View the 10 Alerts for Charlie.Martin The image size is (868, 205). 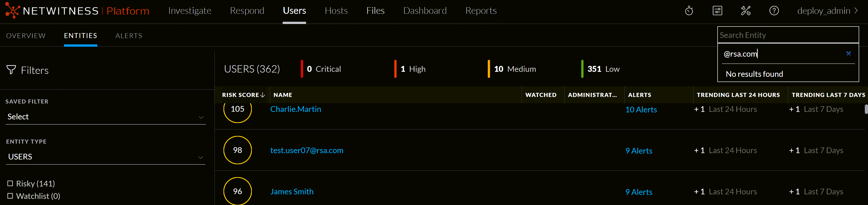[641, 109]
